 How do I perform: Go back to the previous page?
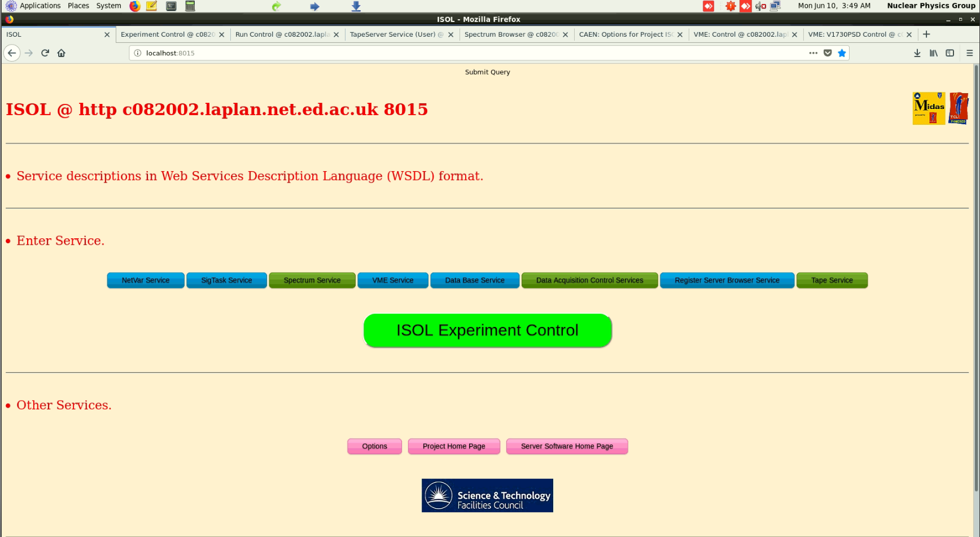coord(12,53)
